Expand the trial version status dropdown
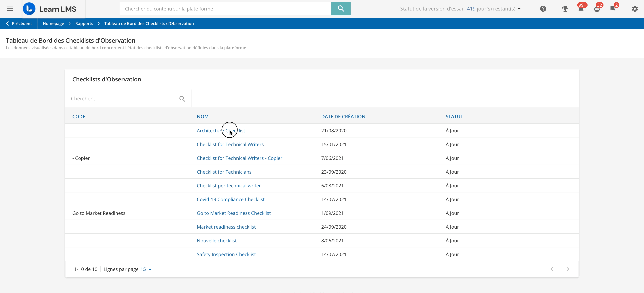Viewport: 644px width, 293px height. point(519,9)
